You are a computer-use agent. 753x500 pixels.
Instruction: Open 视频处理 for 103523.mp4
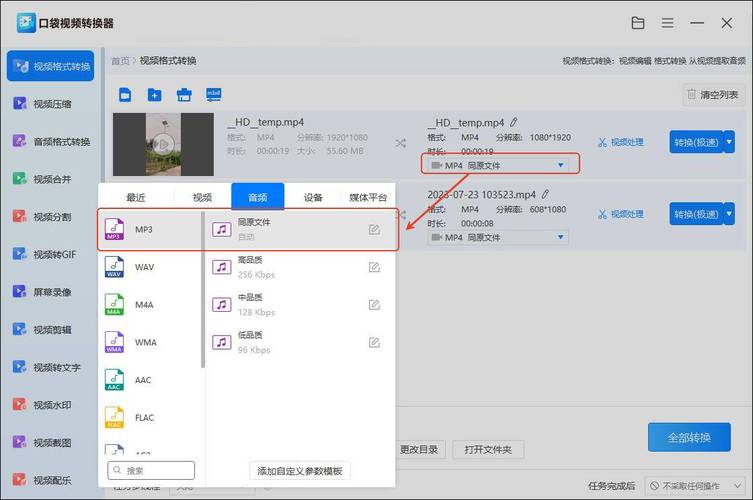coord(620,214)
